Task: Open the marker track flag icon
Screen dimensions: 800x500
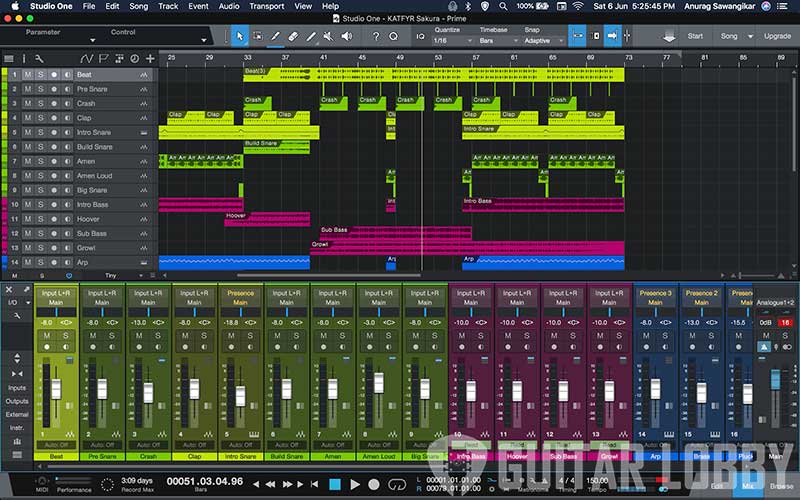Action: point(104,59)
